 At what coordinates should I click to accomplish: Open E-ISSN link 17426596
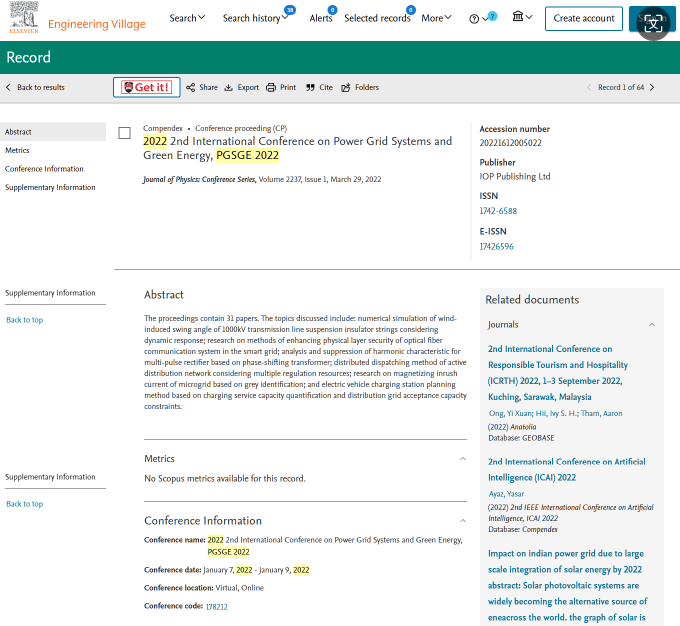(x=496, y=246)
